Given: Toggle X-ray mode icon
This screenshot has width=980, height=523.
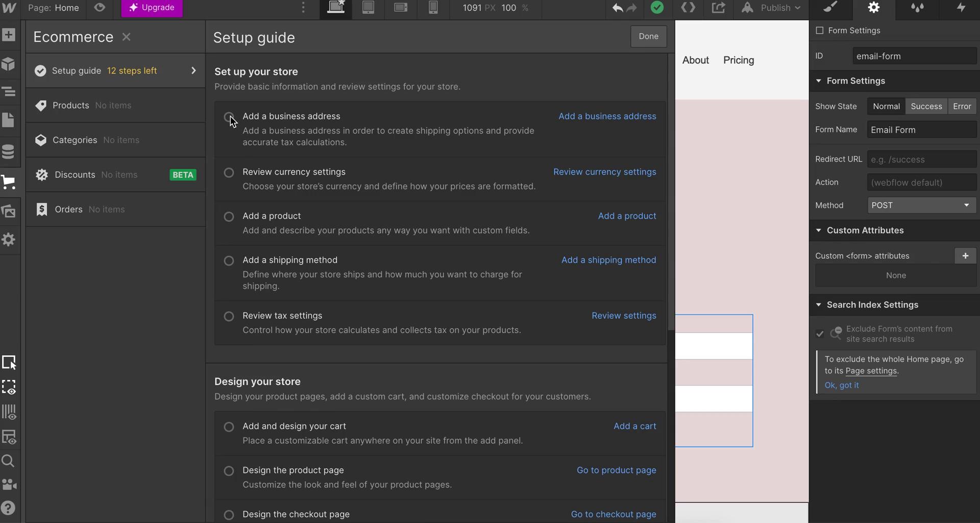Looking at the screenshot, I should coord(9,437).
